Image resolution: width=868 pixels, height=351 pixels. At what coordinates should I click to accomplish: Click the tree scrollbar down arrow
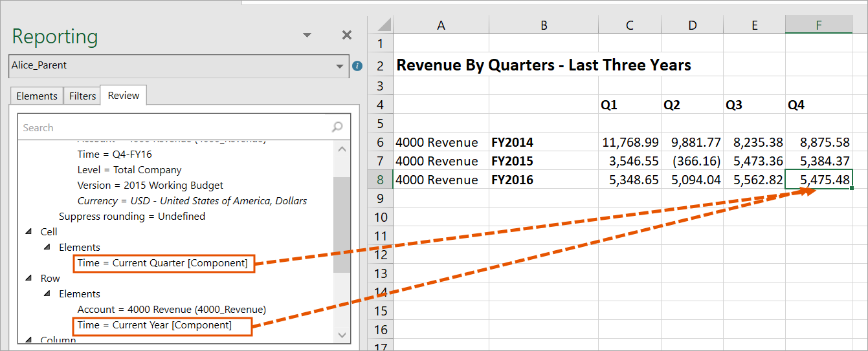(342, 334)
